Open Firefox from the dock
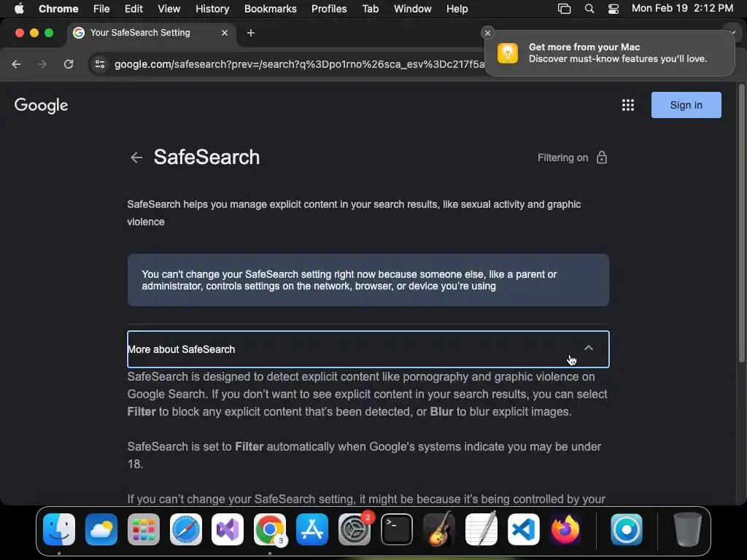The height and width of the screenshot is (560, 747). (x=565, y=529)
